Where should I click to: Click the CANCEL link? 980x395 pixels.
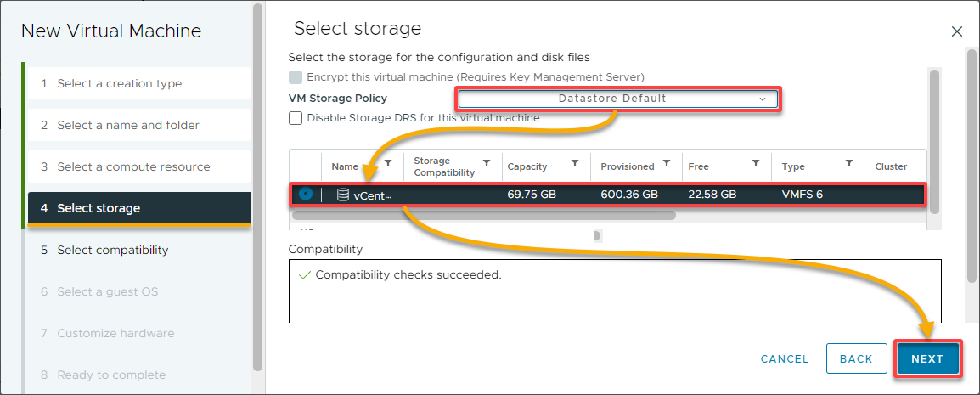[785, 358]
